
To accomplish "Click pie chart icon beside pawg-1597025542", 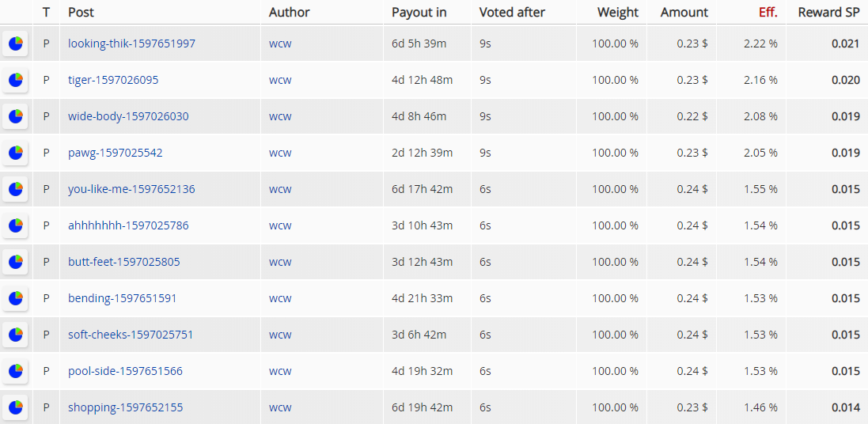I will coord(16,153).
